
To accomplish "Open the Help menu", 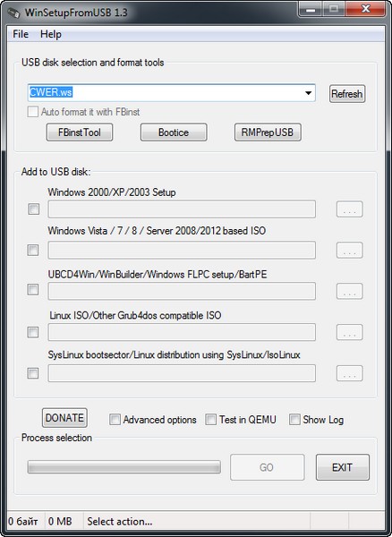I will coord(51,34).
